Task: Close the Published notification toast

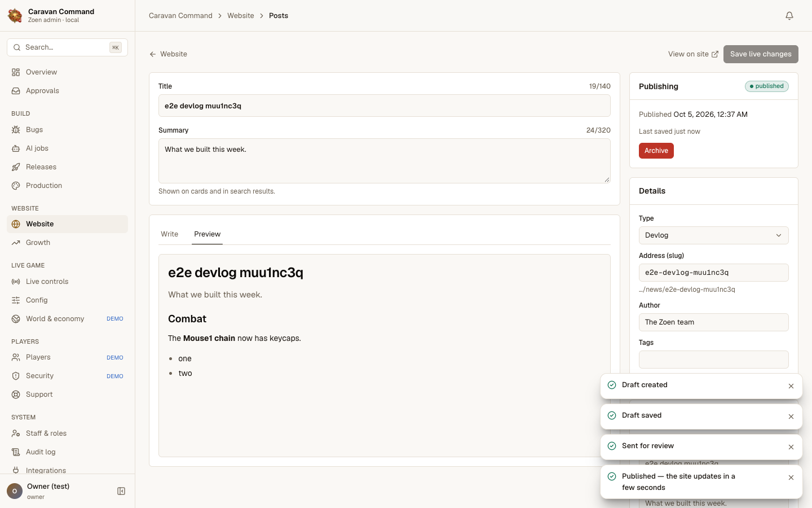Action: click(x=791, y=478)
